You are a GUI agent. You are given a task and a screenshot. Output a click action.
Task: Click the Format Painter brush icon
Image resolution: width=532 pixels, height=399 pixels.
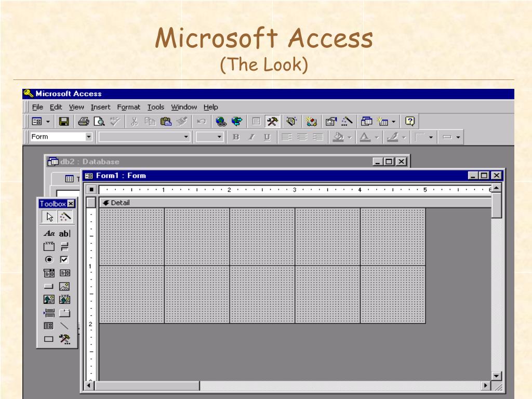click(x=181, y=122)
